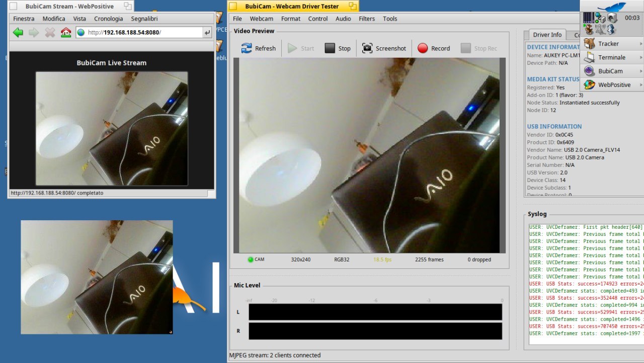Open the Cronologia menu in WebPositive
The image size is (644, 363).
pyautogui.click(x=109, y=19)
